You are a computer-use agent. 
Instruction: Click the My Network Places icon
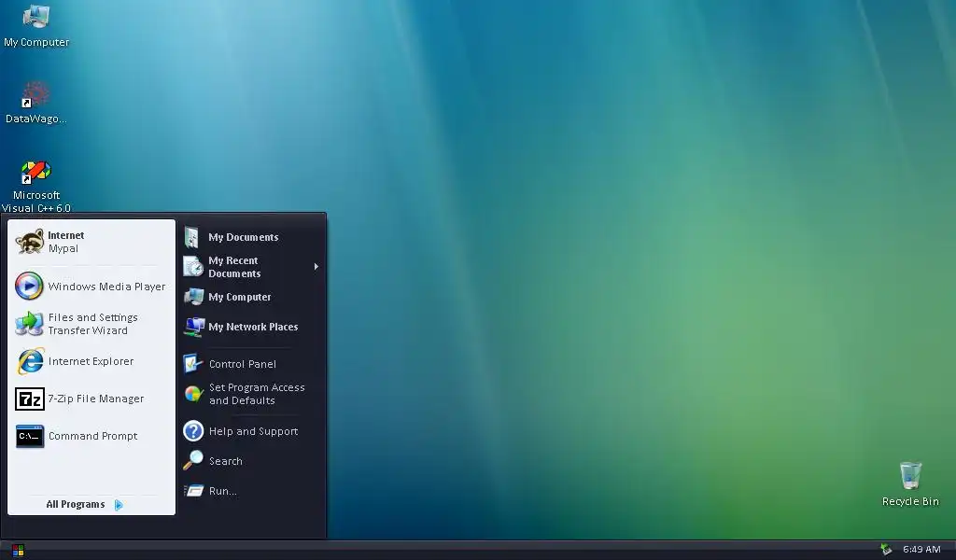coord(194,327)
